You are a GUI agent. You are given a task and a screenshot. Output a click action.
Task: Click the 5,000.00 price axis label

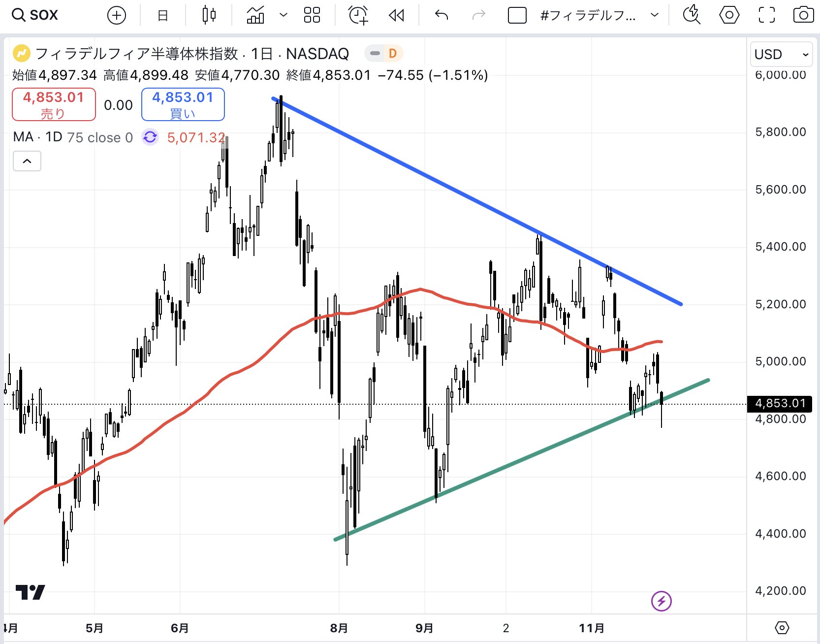pyautogui.click(x=781, y=361)
